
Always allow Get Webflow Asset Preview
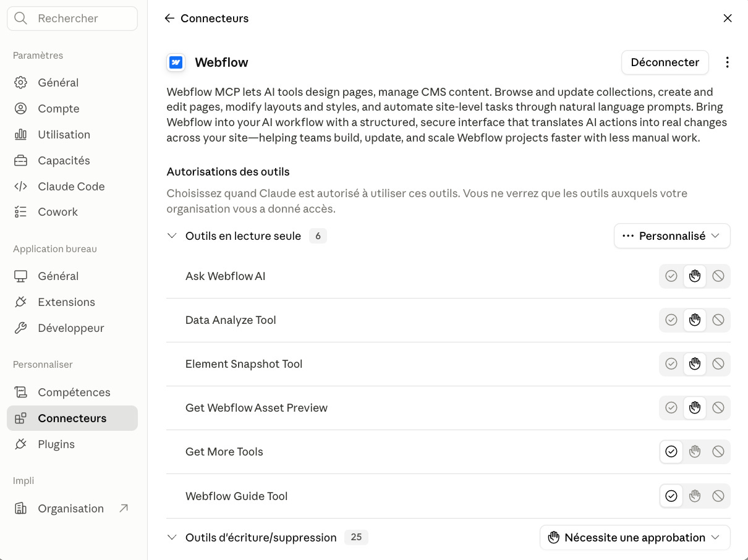pyautogui.click(x=671, y=408)
